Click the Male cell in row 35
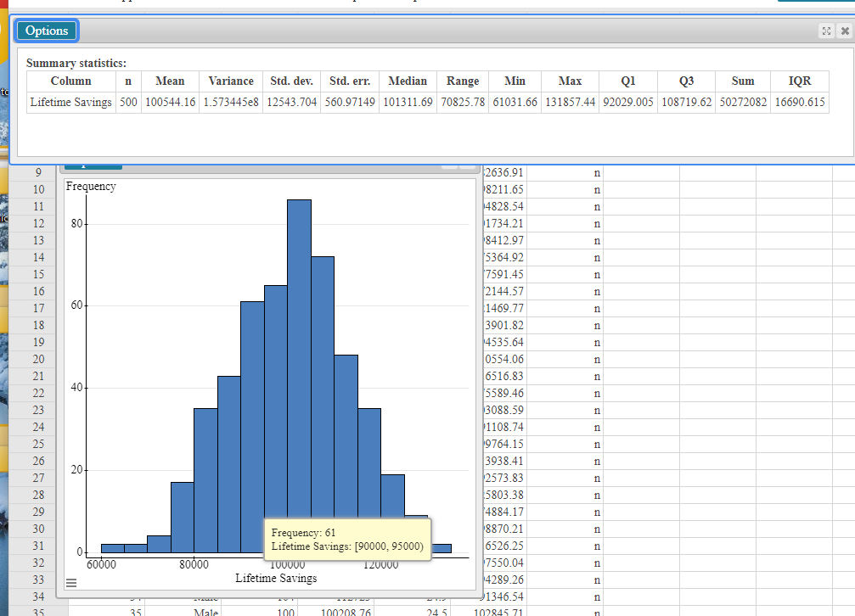Viewport: 855px width, 616px height. coord(183,611)
